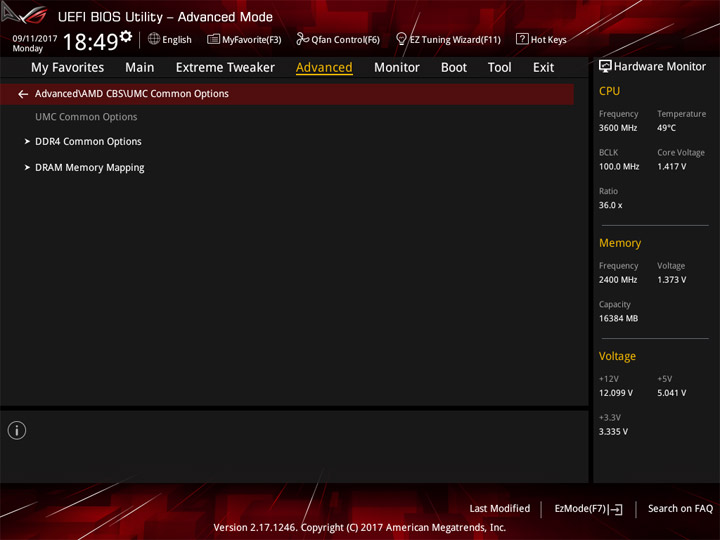This screenshot has height=540, width=720.
Task: Click the back arrow in breadcrumb
Action: [x=23, y=94]
